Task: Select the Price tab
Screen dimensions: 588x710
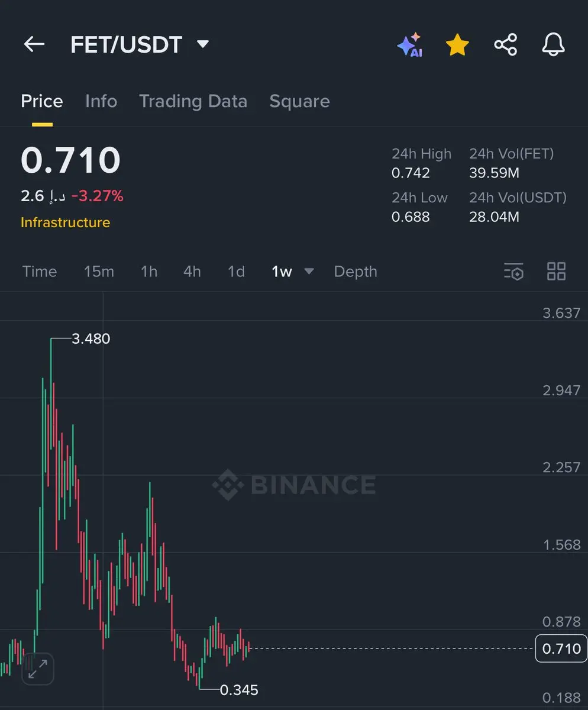Action: 41,101
